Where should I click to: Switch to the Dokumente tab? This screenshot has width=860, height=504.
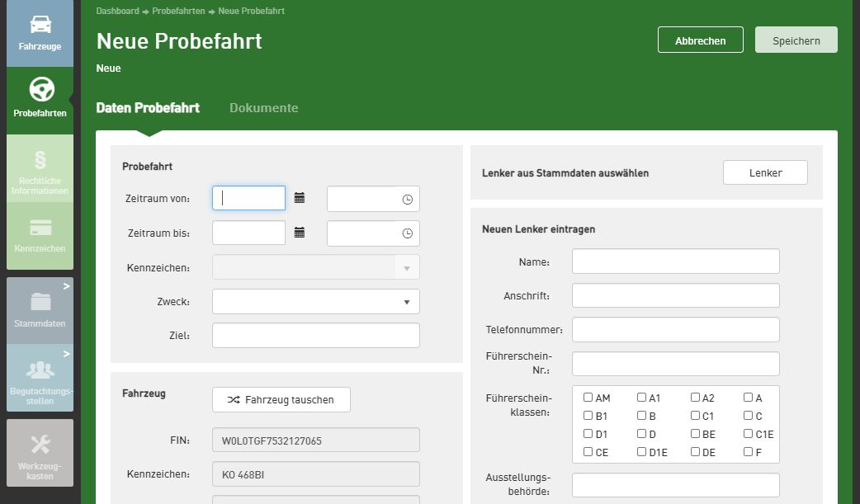pyautogui.click(x=263, y=108)
